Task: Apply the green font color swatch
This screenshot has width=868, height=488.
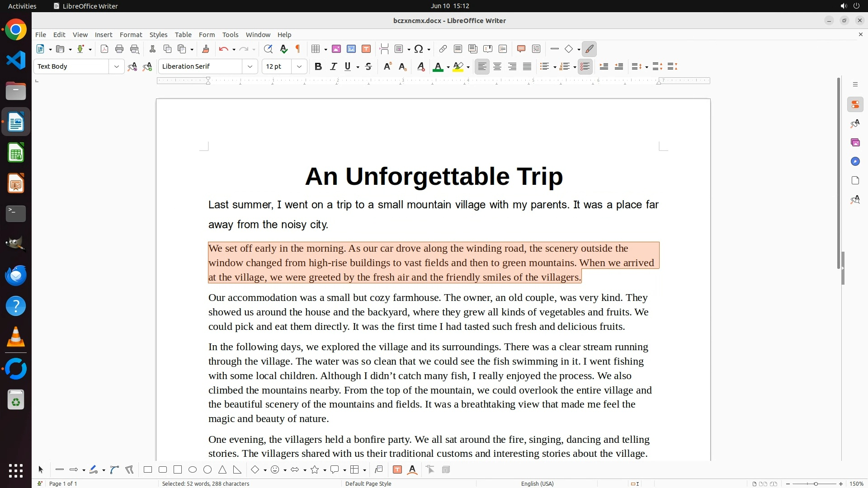Action: (438, 67)
